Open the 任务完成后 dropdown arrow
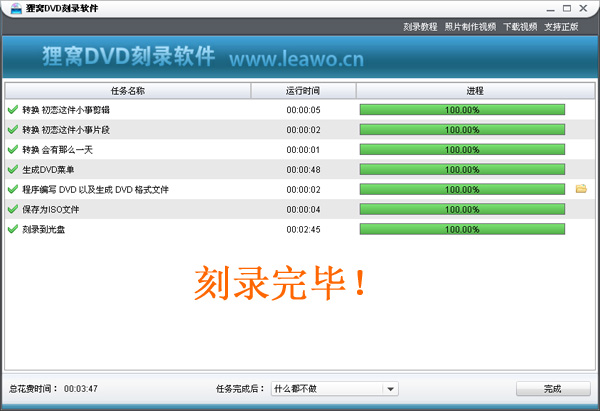 390,389
